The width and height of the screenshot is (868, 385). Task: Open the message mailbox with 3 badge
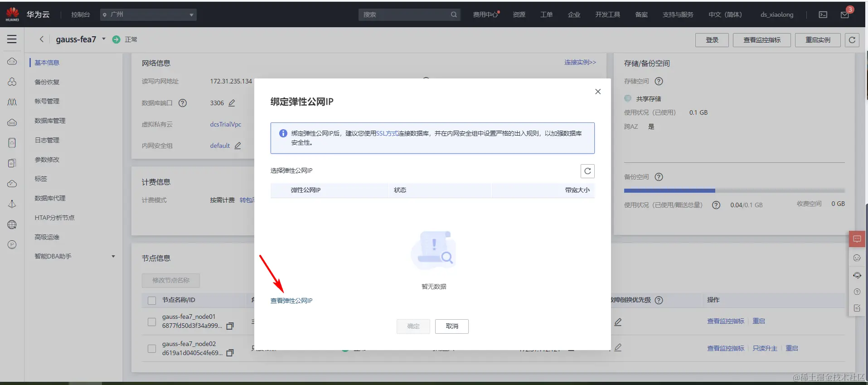[845, 15]
